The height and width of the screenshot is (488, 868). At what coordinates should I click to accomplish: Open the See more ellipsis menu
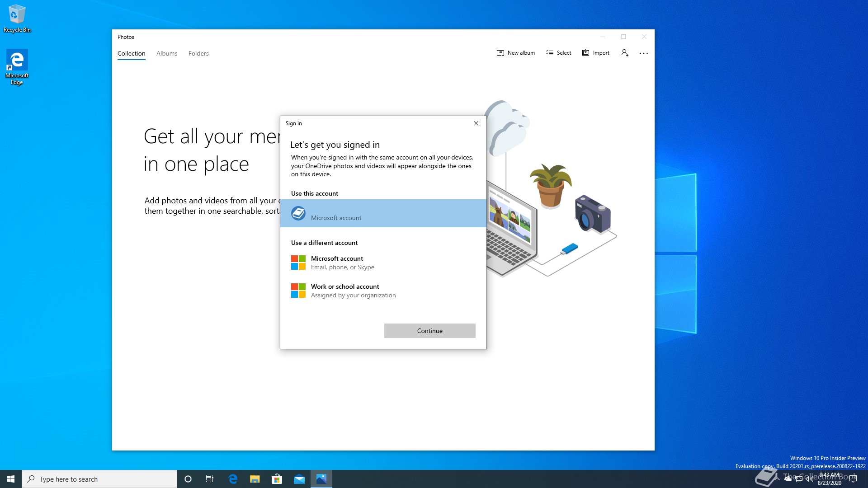(x=644, y=53)
